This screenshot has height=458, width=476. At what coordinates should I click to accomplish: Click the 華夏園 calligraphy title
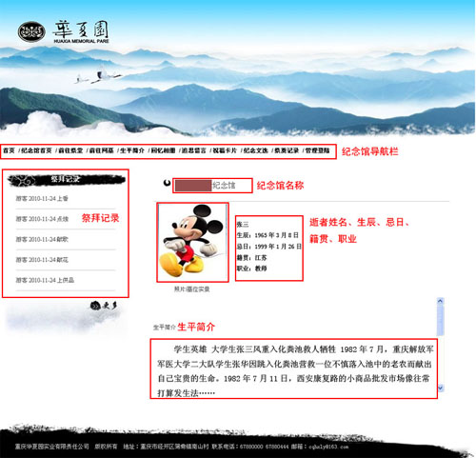pos(81,30)
